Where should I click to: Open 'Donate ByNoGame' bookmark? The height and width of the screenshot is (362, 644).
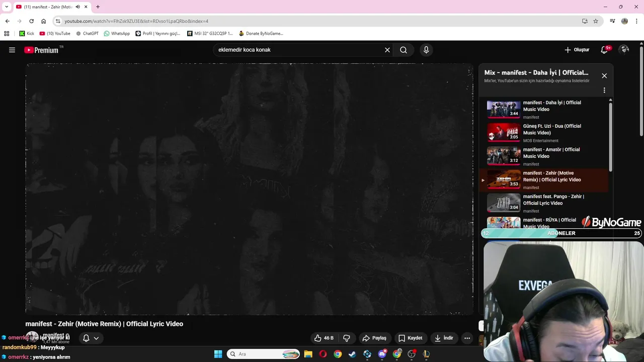tap(261, 34)
